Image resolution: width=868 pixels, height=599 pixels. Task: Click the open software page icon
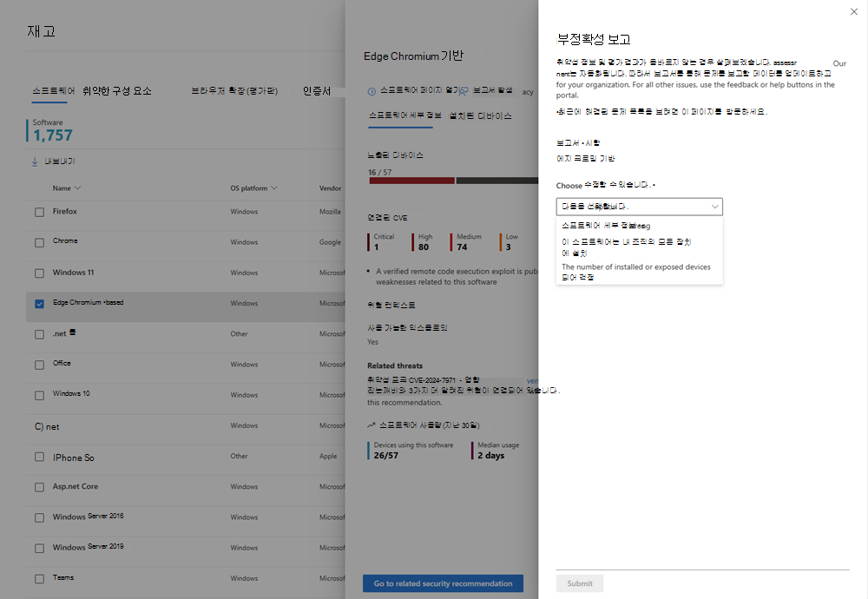(372, 91)
